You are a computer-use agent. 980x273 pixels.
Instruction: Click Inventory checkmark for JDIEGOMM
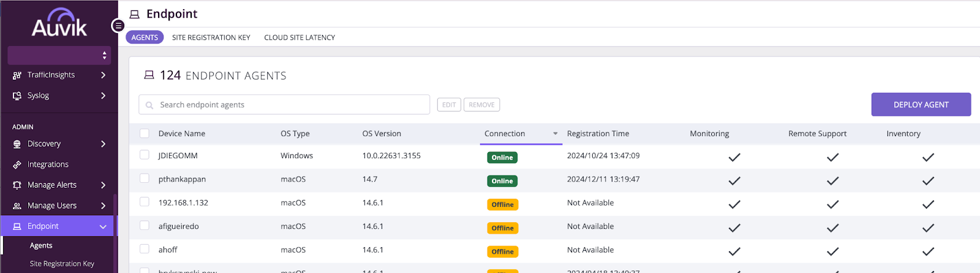tap(928, 157)
